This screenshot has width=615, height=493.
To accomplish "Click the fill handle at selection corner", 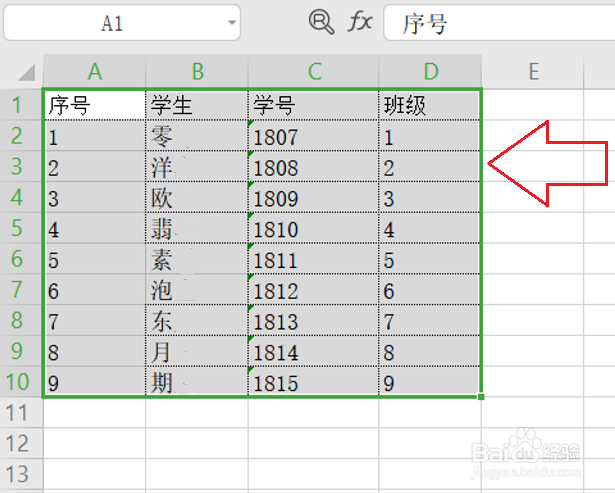I will (x=481, y=397).
